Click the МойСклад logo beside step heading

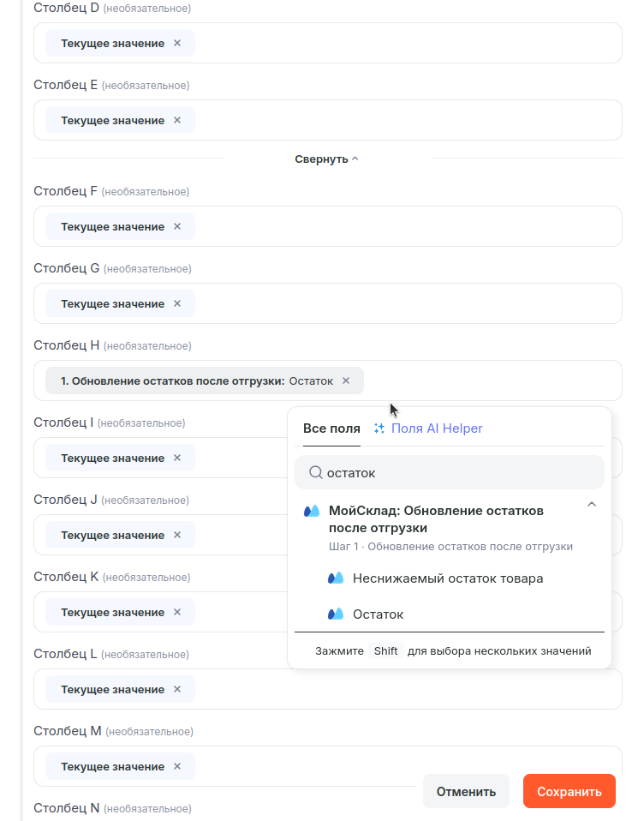click(x=312, y=511)
